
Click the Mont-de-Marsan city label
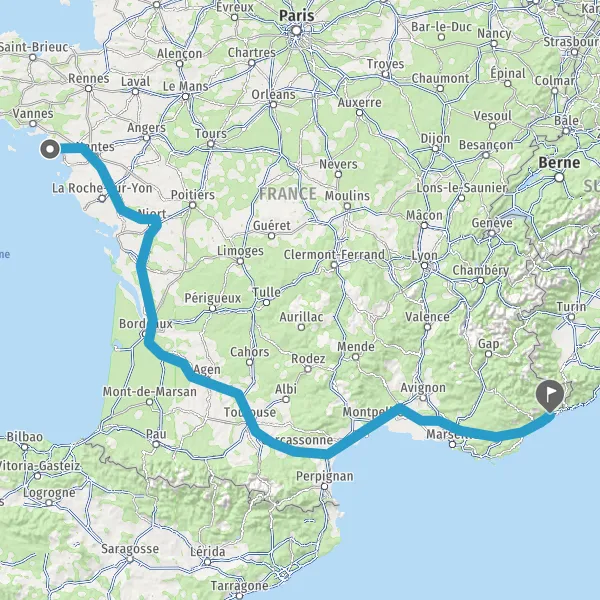tap(150, 391)
